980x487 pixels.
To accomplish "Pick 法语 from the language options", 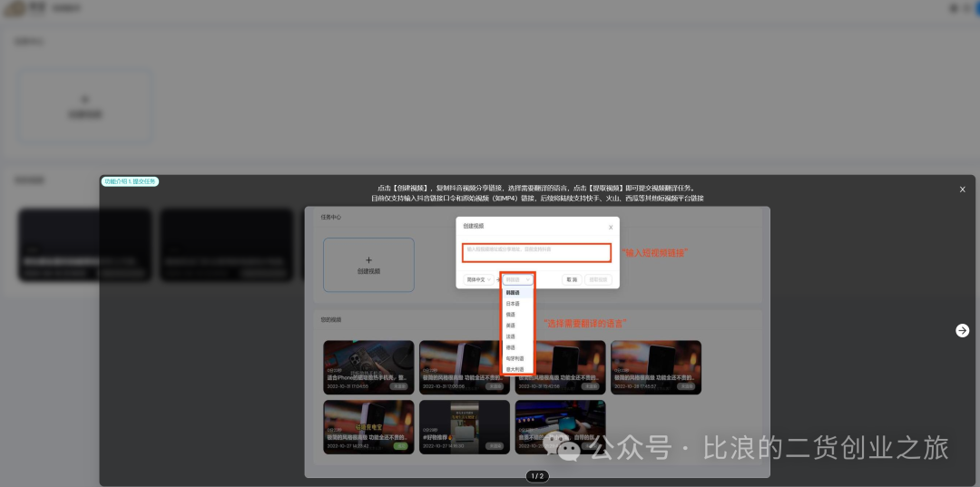I will coord(511,336).
